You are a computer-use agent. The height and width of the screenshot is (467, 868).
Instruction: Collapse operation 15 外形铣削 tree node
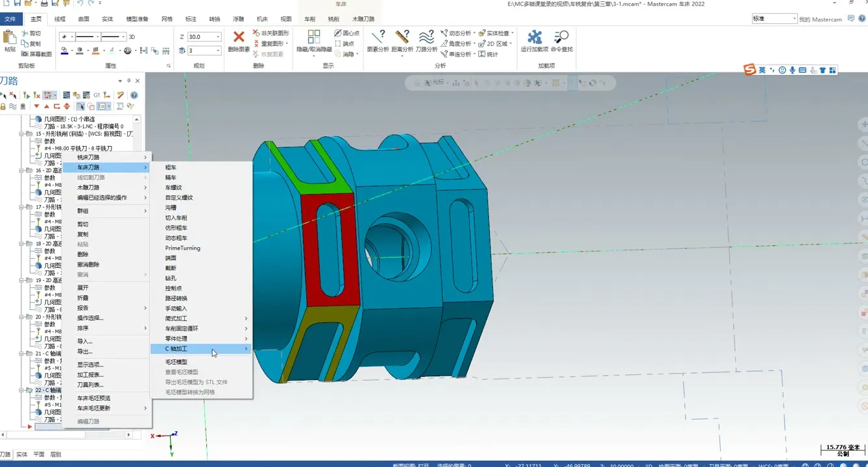coord(21,134)
